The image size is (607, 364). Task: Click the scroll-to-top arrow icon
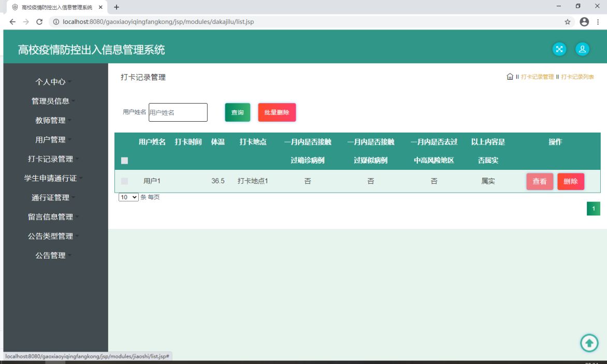589,343
